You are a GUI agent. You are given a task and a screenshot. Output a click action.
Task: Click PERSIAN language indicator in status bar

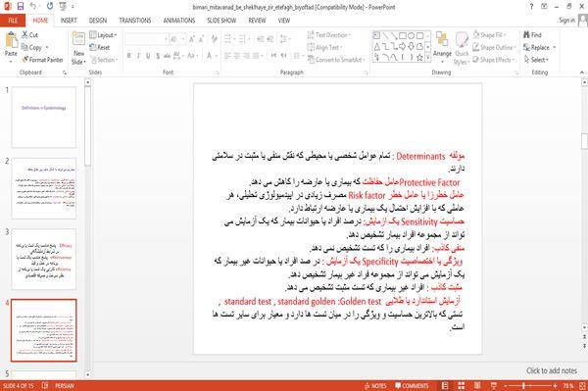click(65, 385)
